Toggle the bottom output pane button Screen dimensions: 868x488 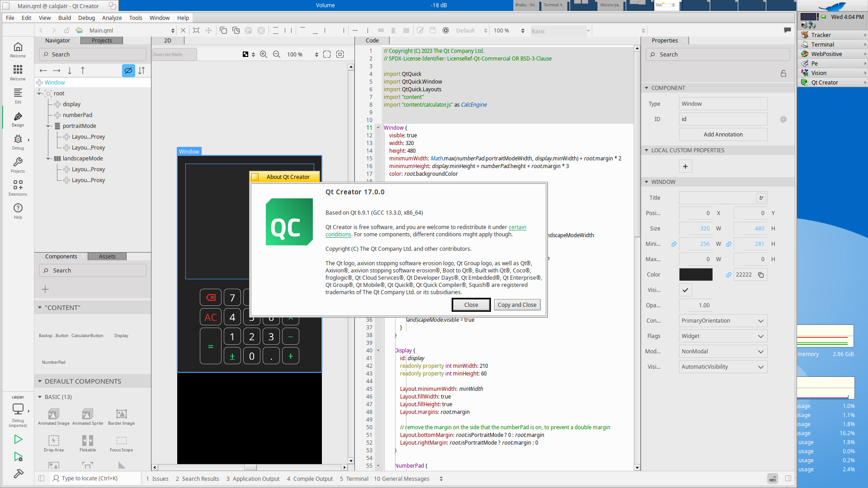pos(773,478)
